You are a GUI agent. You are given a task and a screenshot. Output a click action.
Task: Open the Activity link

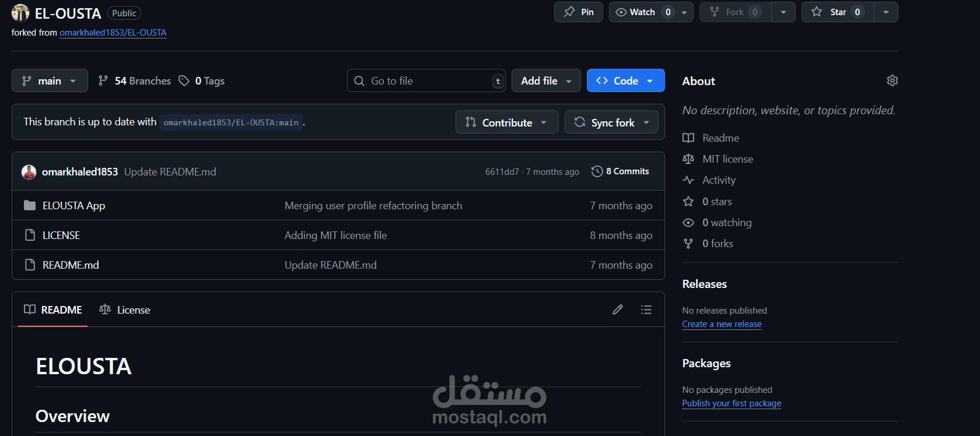tap(719, 180)
